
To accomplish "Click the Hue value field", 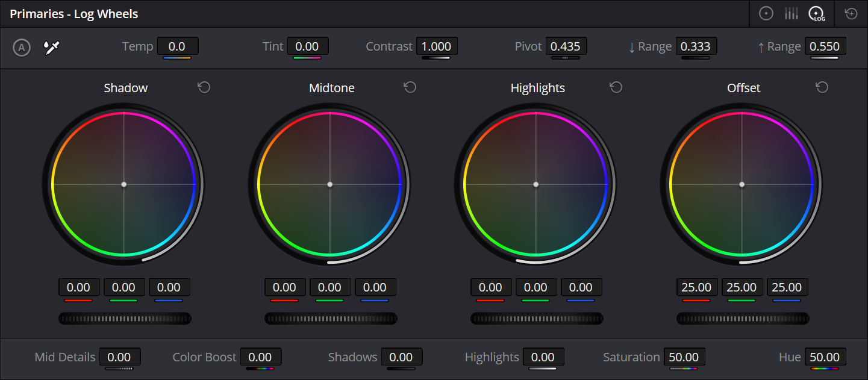I will [825, 357].
